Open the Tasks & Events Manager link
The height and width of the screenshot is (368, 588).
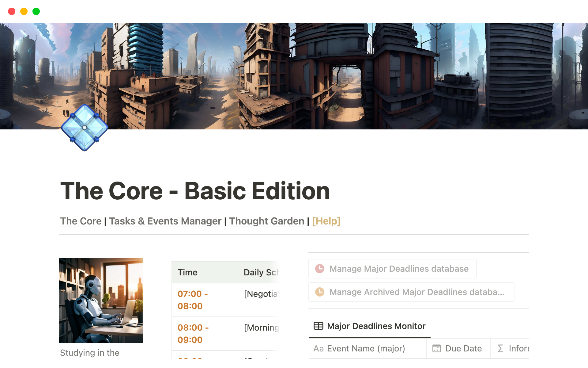[x=165, y=221]
